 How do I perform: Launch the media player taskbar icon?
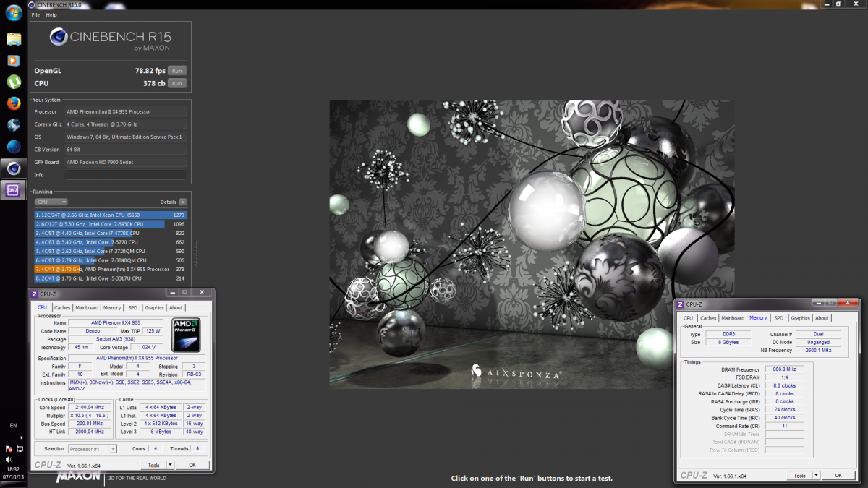(14, 61)
